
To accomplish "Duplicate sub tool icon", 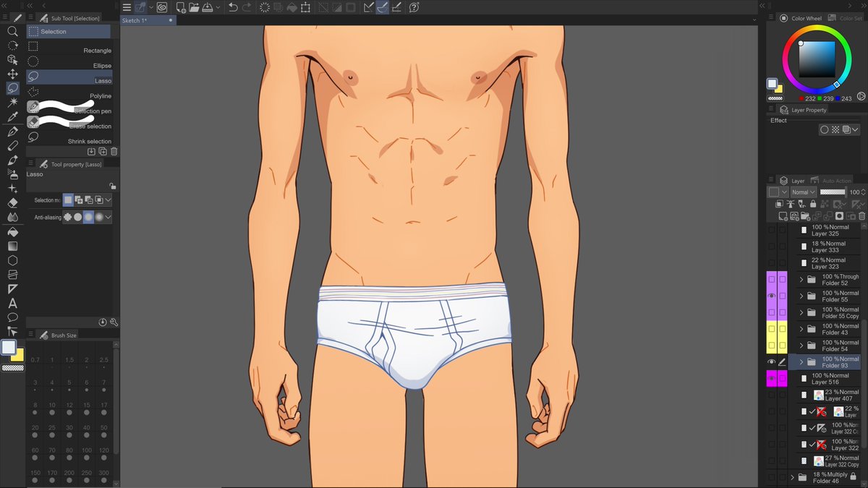I will [x=103, y=152].
